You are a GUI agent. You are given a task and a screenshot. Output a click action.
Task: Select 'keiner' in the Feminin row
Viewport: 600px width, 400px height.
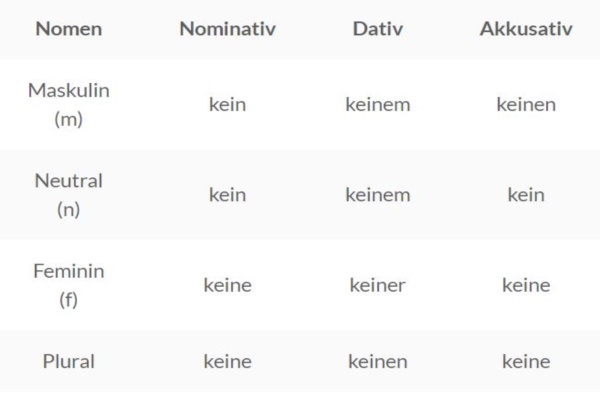click(x=377, y=285)
